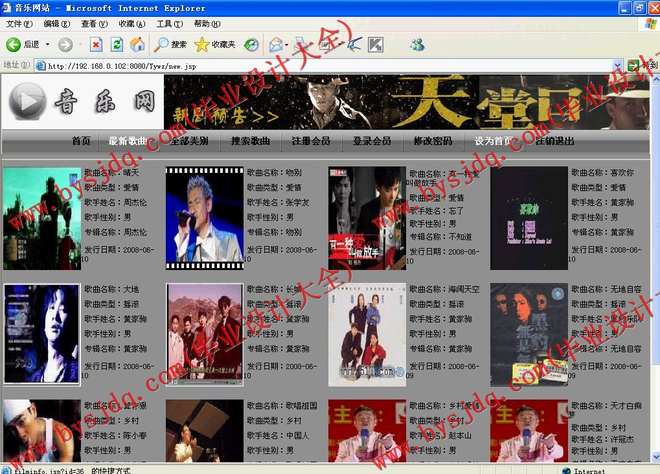Click the Mail envelope toolbar icon

pyautogui.click(x=275, y=44)
